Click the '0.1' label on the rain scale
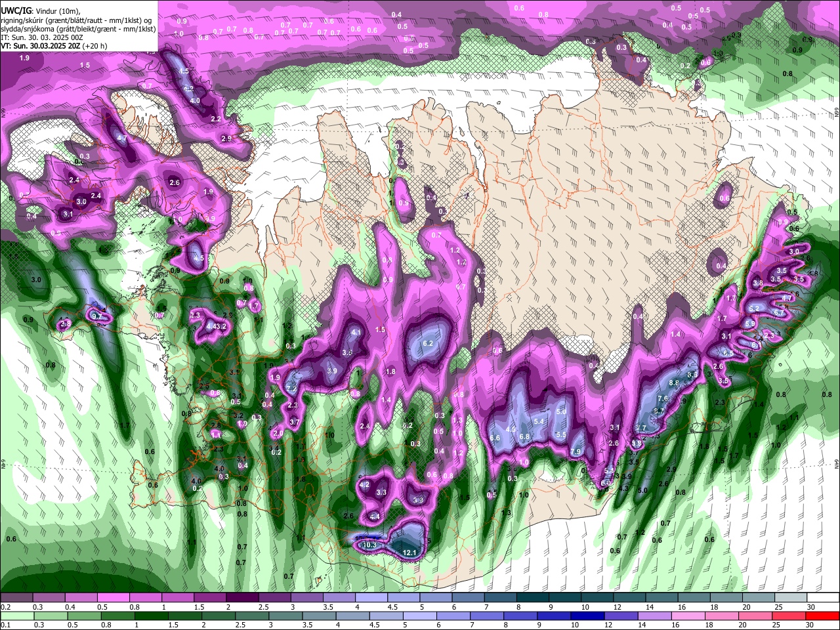840x630 pixels. [x=5, y=625]
